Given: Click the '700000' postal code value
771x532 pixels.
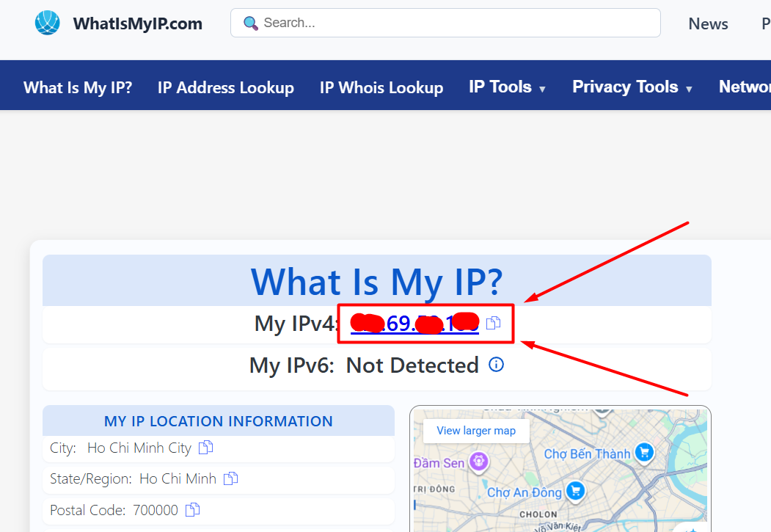Looking at the screenshot, I should (156, 511).
